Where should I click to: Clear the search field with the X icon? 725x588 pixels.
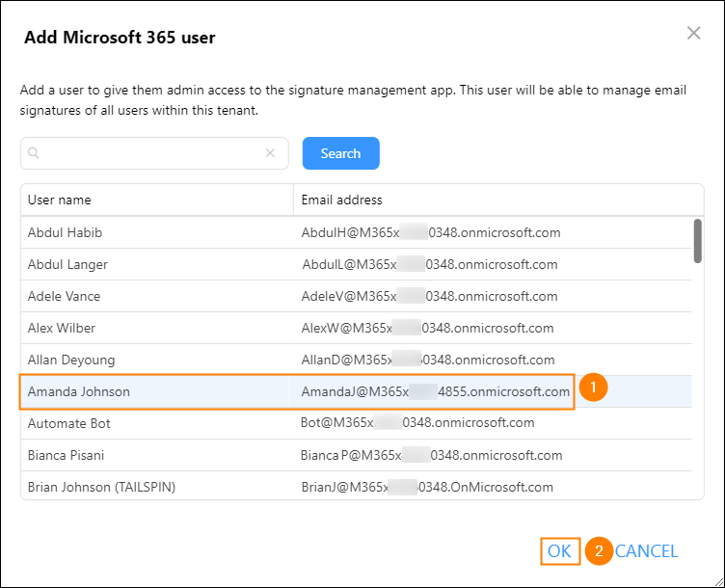(270, 153)
